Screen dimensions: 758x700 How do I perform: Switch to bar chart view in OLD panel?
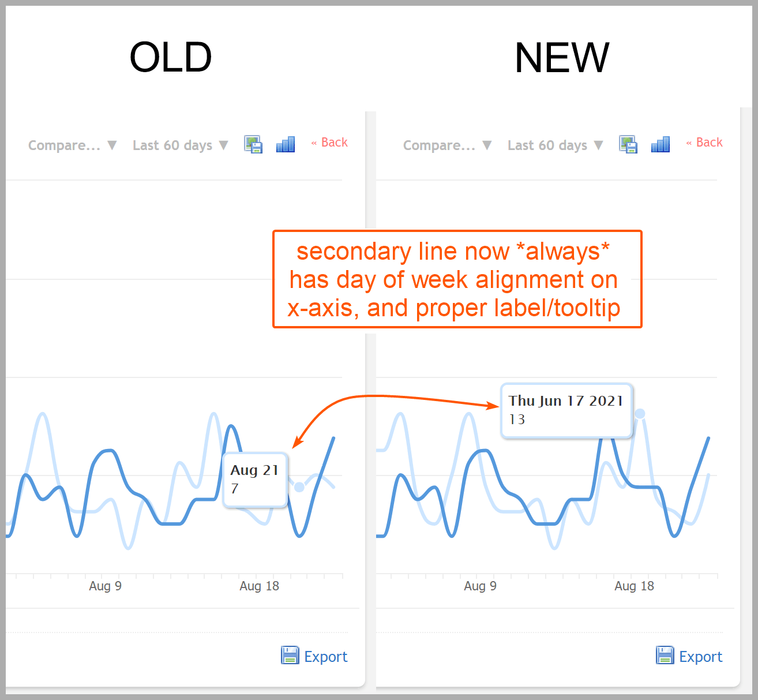pyautogui.click(x=286, y=144)
